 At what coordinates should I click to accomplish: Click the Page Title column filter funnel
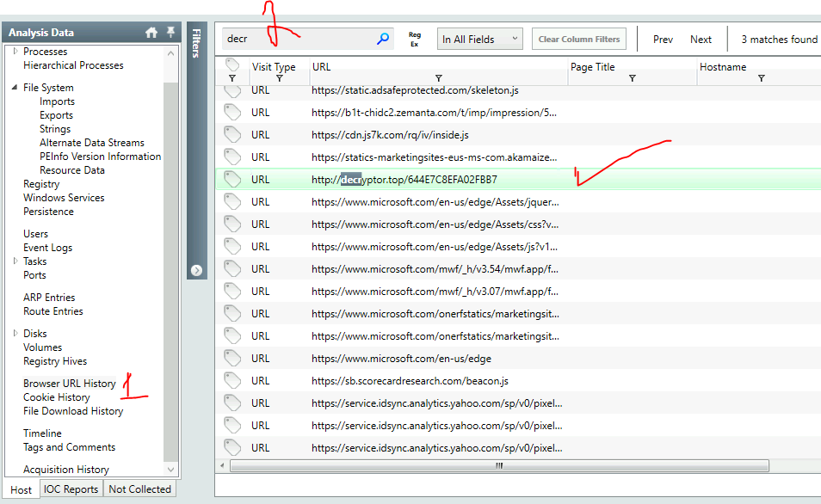[x=633, y=78]
